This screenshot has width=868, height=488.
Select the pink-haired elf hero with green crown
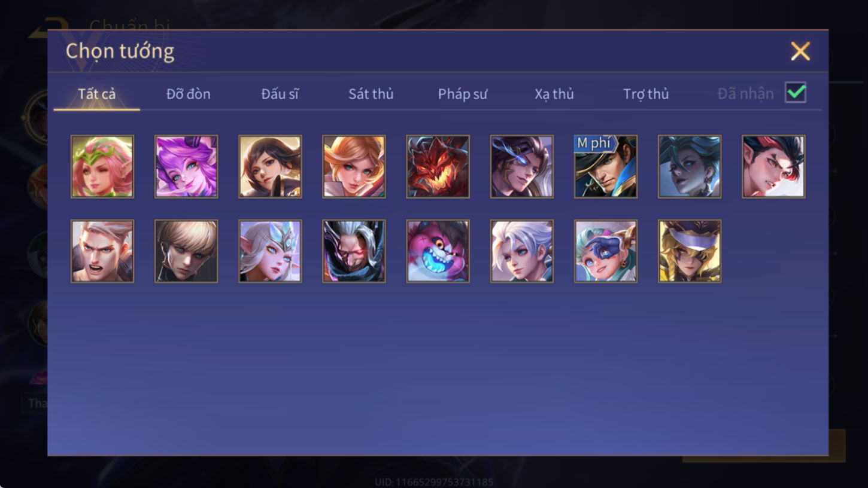click(102, 166)
